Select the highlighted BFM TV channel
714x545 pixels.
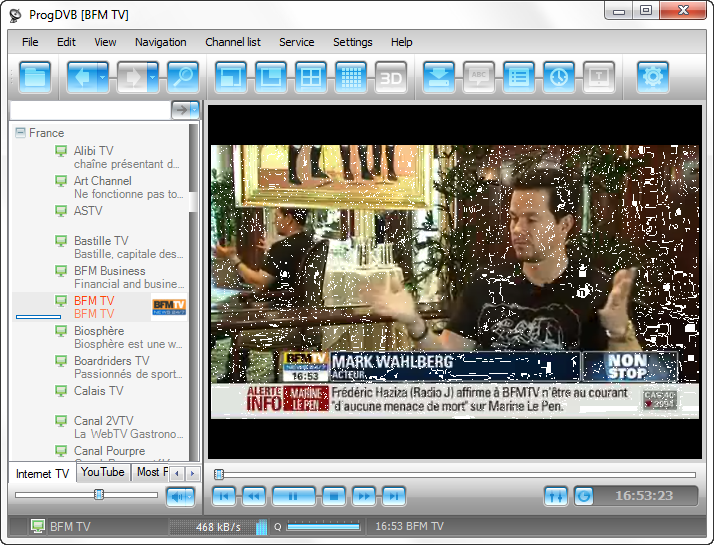99,307
